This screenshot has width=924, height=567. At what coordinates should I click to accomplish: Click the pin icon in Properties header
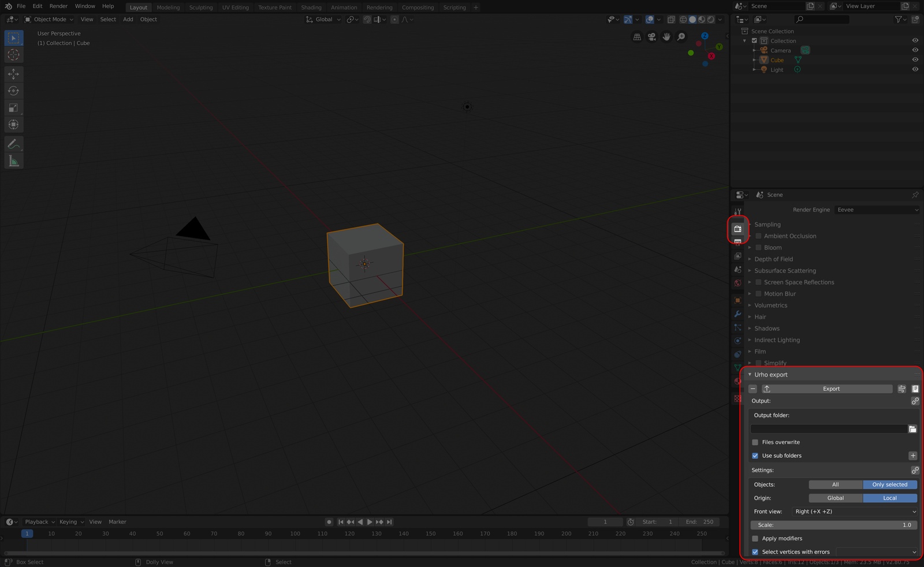(x=915, y=195)
